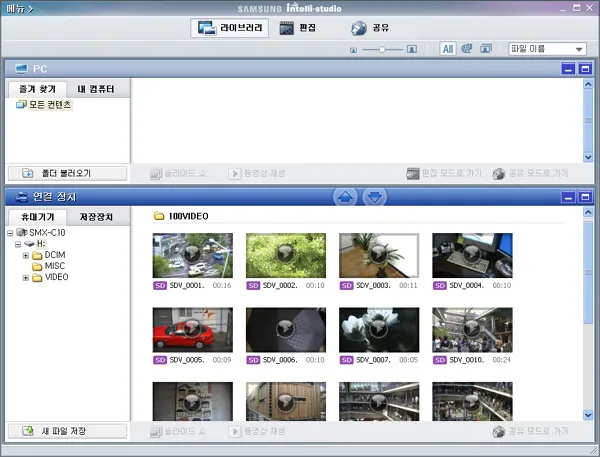Click the blue down arrow panel button

pyautogui.click(x=374, y=197)
